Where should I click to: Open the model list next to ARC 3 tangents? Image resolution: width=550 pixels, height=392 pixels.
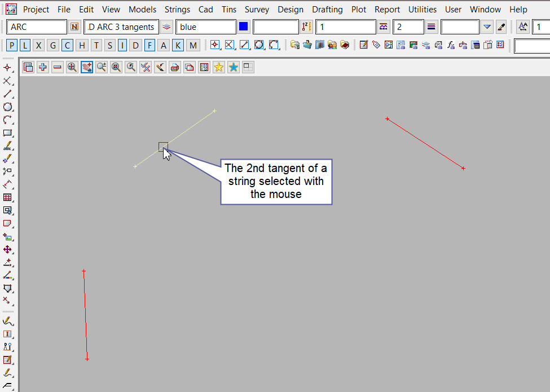[x=166, y=27]
